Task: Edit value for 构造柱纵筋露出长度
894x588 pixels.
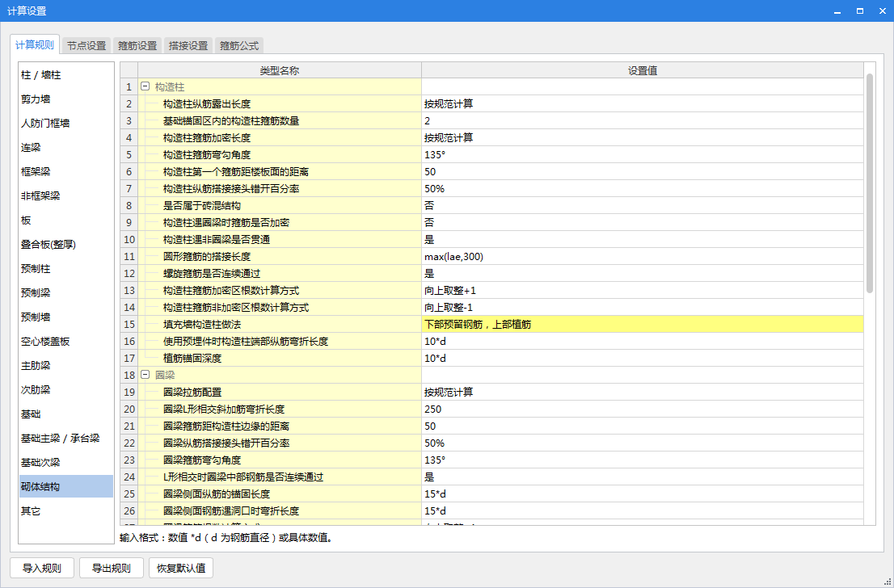Action: point(643,104)
